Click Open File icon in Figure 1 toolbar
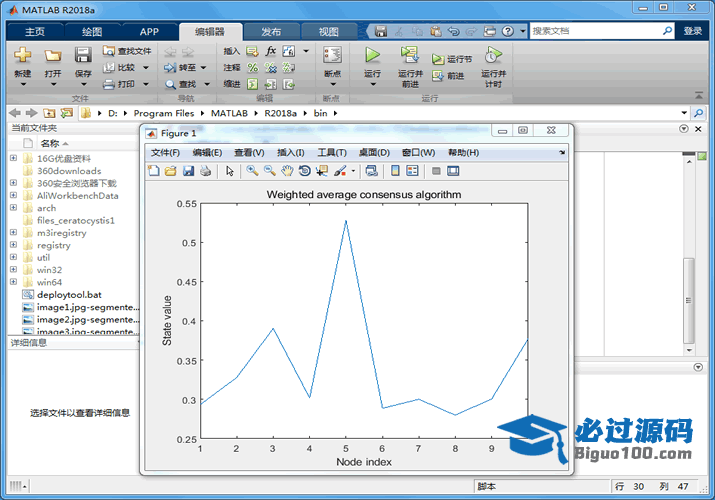The width and height of the screenshot is (715, 500). coord(171,171)
